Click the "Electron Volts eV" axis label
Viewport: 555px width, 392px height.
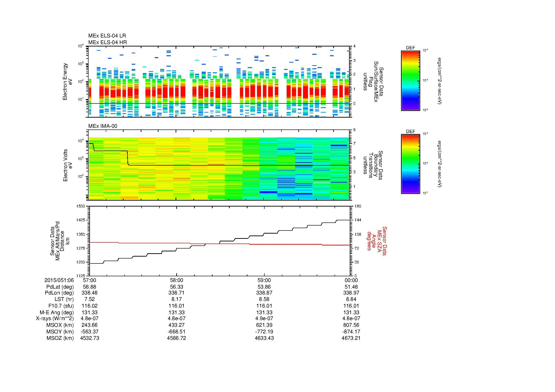(68, 166)
